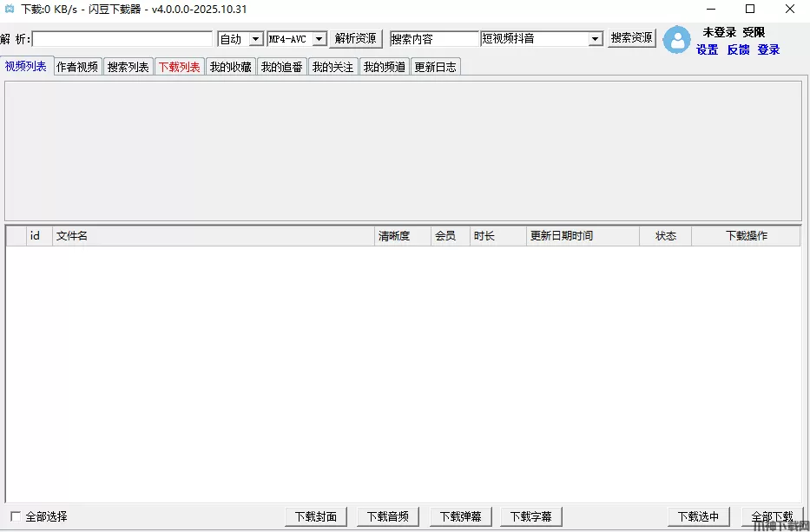Image resolution: width=810 pixels, height=532 pixels.
Task: Sort by the 文件名 column header
Action: point(214,236)
